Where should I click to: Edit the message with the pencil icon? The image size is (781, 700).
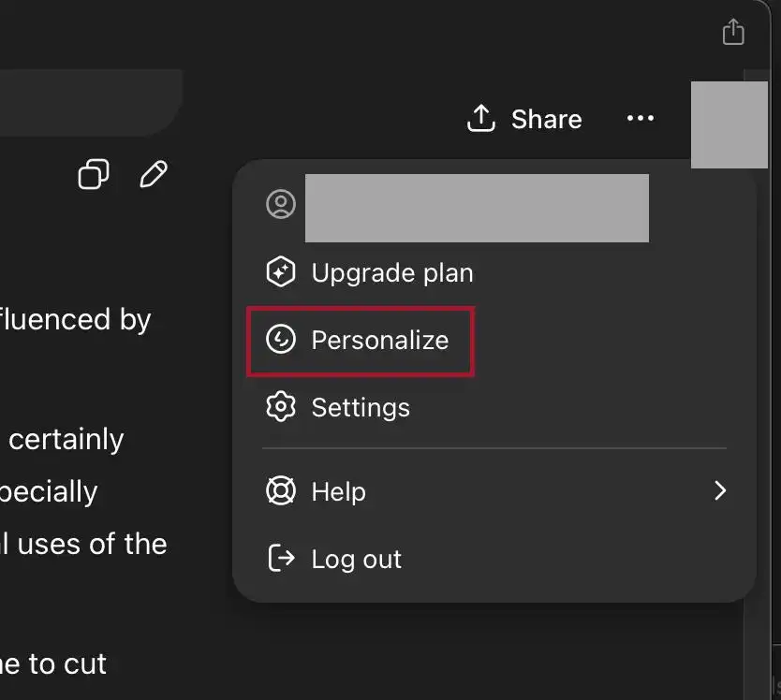153,174
